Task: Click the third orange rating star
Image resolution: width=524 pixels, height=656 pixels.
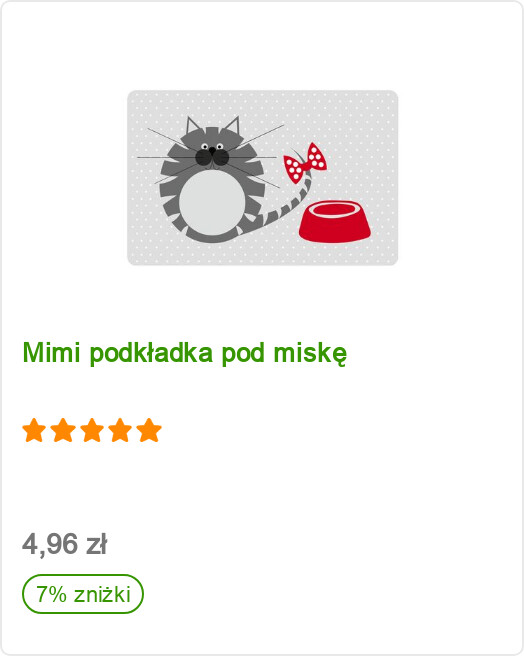Action: point(92,430)
